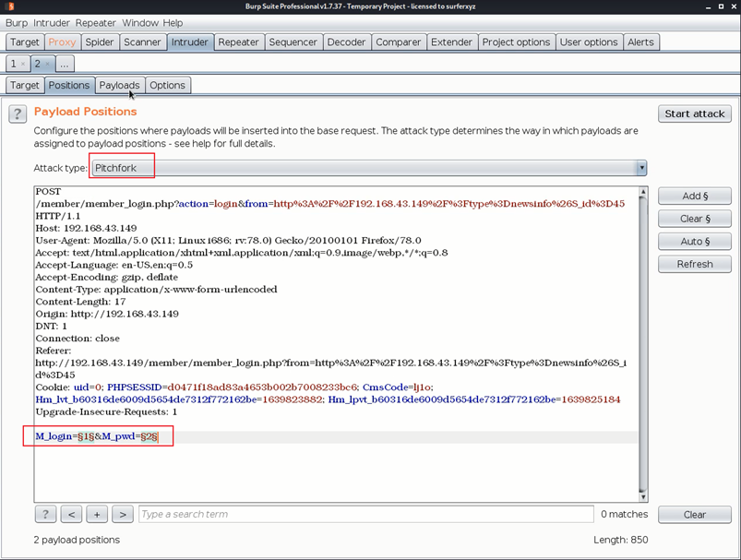Image resolution: width=741 pixels, height=560 pixels.
Task: Click the Connection: close header line
Action: coord(78,339)
